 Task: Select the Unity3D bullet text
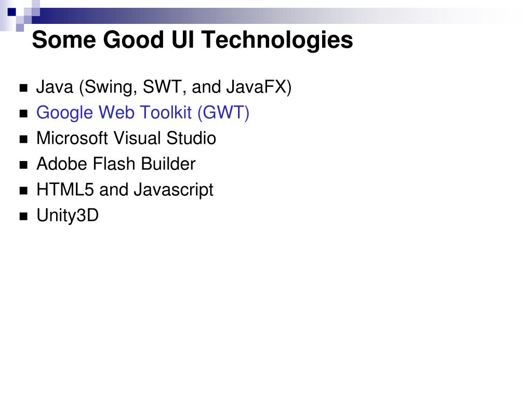click(68, 216)
